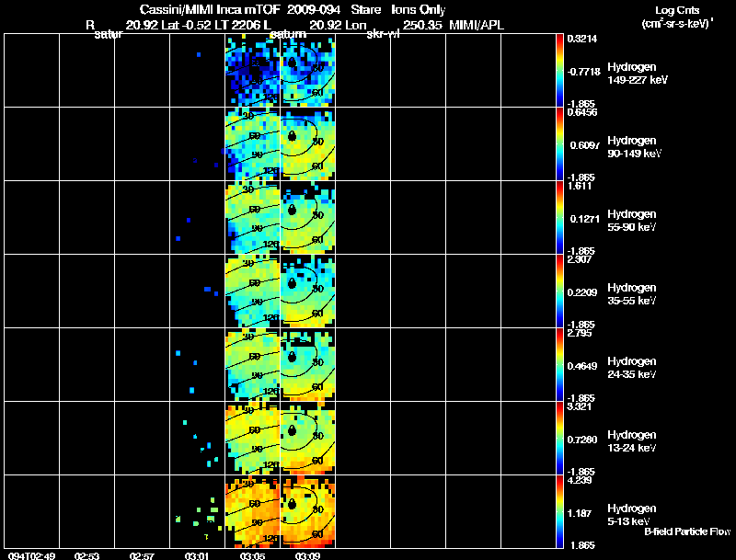Click the color bar midpoint value 0.7280

click(x=582, y=440)
